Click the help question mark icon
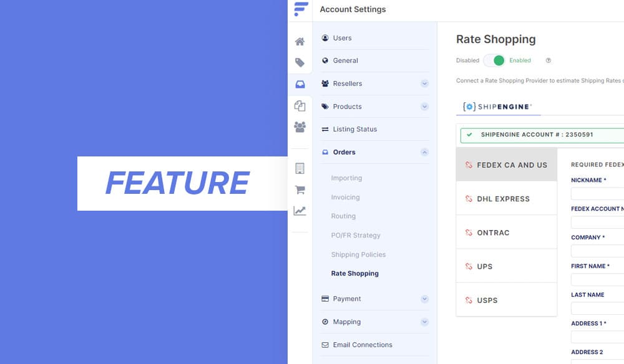The height and width of the screenshot is (364, 624). [x=548, y=60]
